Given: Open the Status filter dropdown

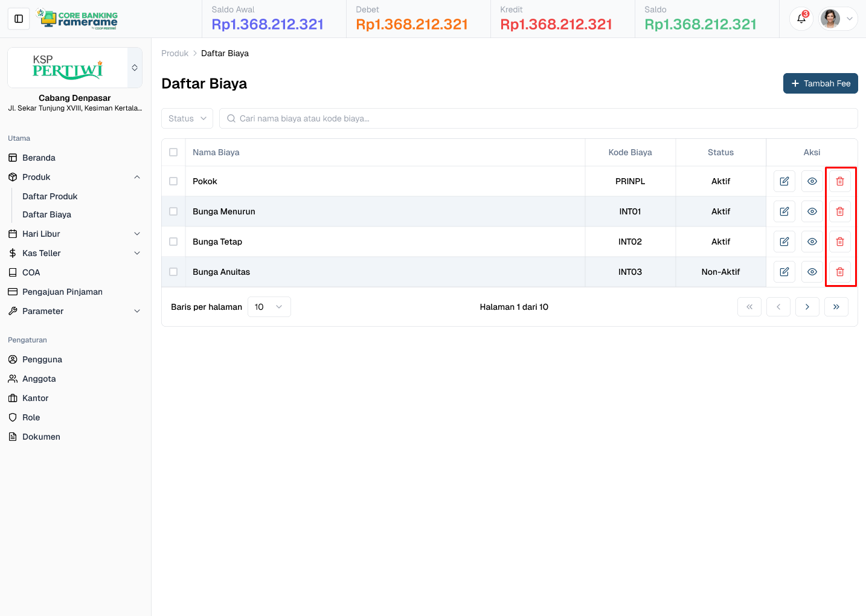Looking at the screenshot, I should (187, 118).
